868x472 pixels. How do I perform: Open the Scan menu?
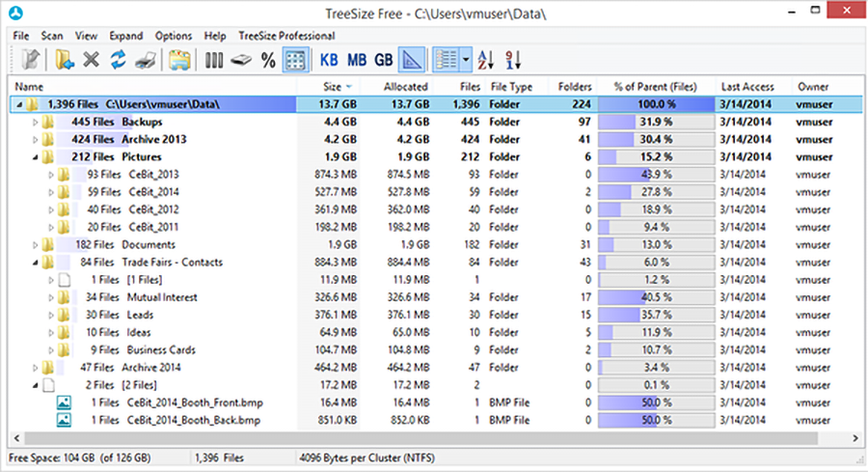[x=52, y=36]
